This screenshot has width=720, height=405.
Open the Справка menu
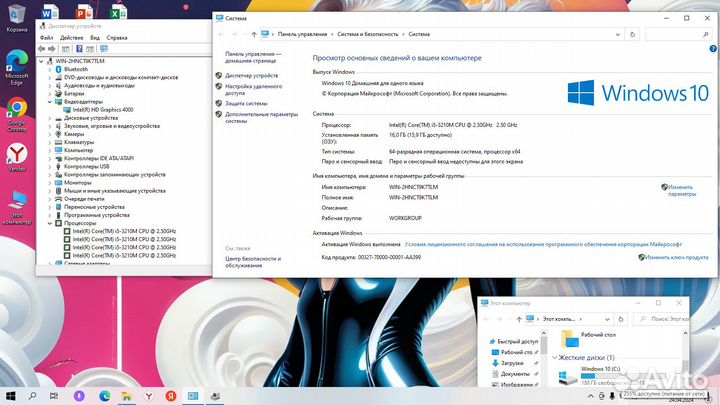coord(117,38)
